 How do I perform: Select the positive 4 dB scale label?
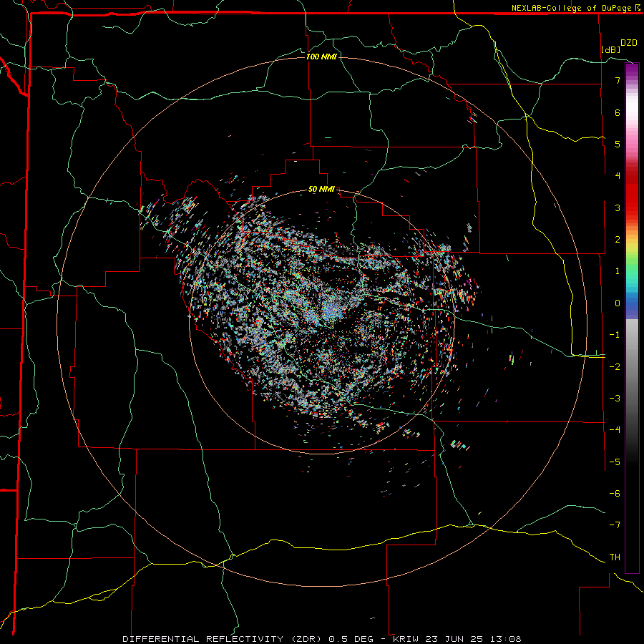point(618,176)
